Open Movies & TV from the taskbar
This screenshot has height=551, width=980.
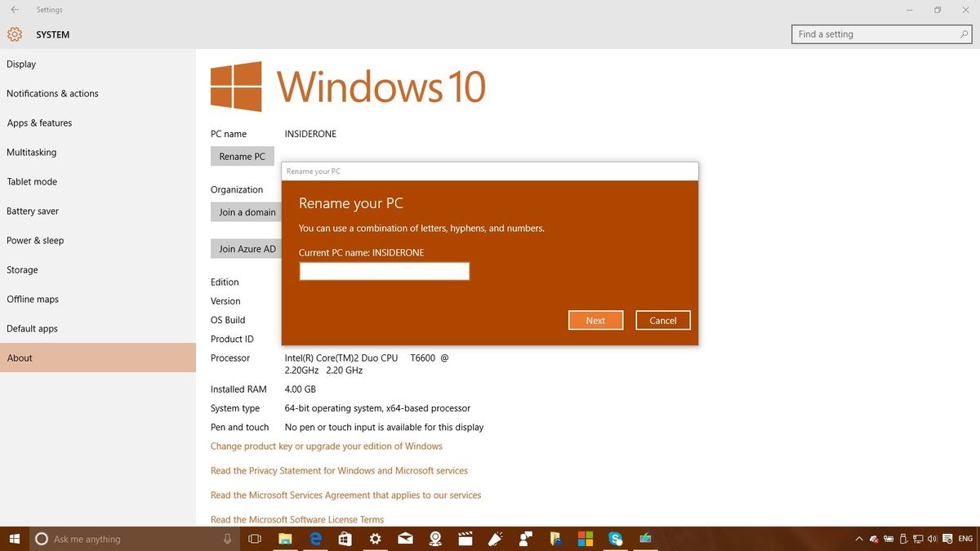[x=465, y=539]
